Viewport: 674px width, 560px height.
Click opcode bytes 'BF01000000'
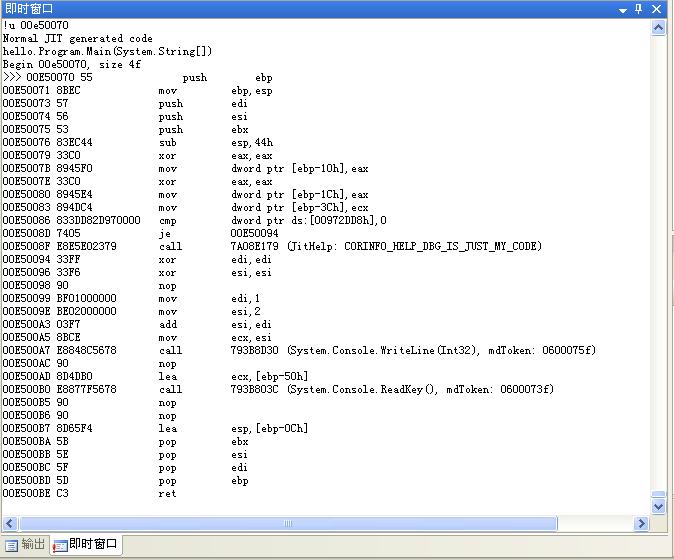[x=86, y=298]
